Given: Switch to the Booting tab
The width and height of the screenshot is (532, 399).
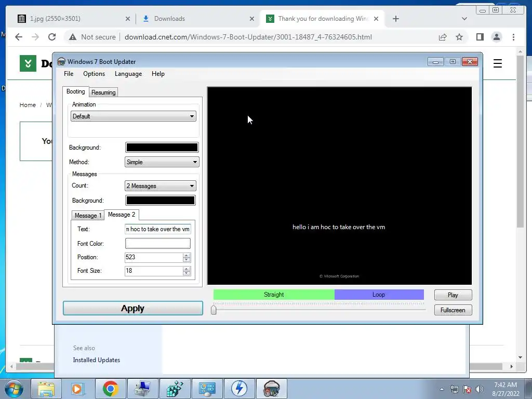Looking at the screenshot, I should [76, 91].
